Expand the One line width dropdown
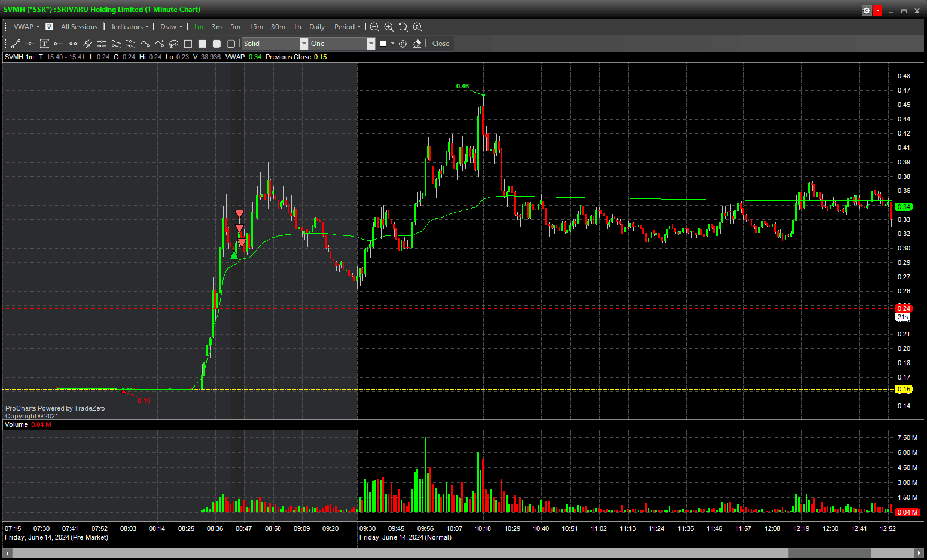The width and height of the screenshot is (927, 560). coord(370,44)
